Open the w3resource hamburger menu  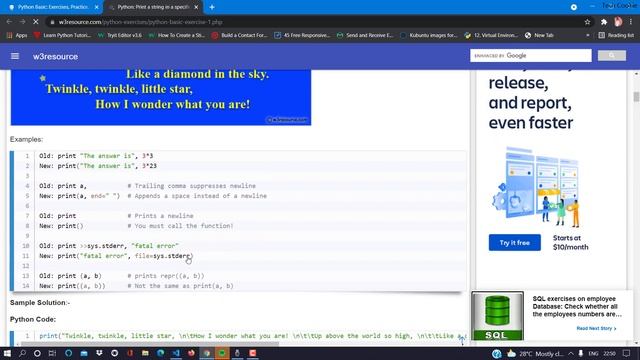(15, 56)
